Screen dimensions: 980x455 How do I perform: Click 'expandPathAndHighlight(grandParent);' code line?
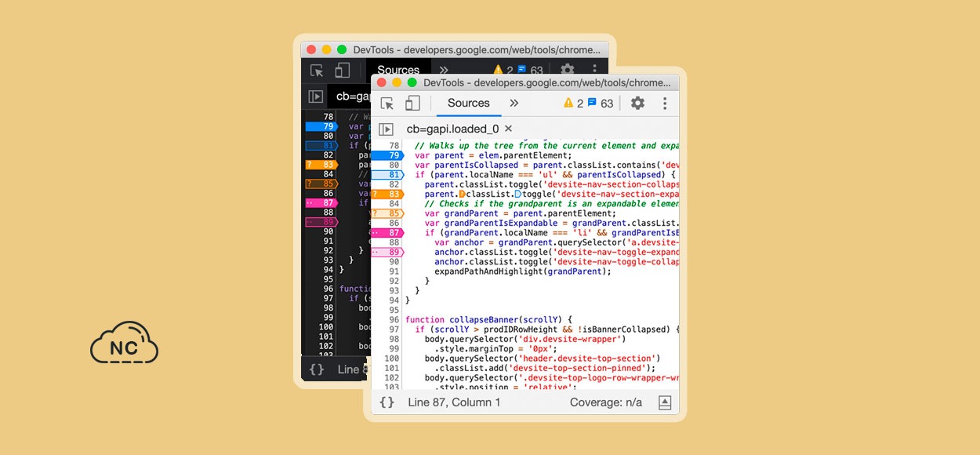(523, 271)
